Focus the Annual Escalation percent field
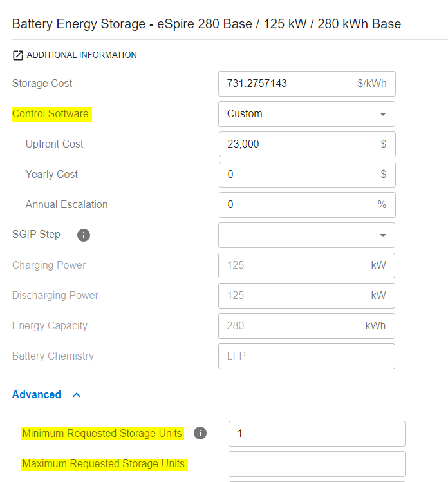This screenshot has height=482, width=448. pyautogui.click(x=299, y=205)
